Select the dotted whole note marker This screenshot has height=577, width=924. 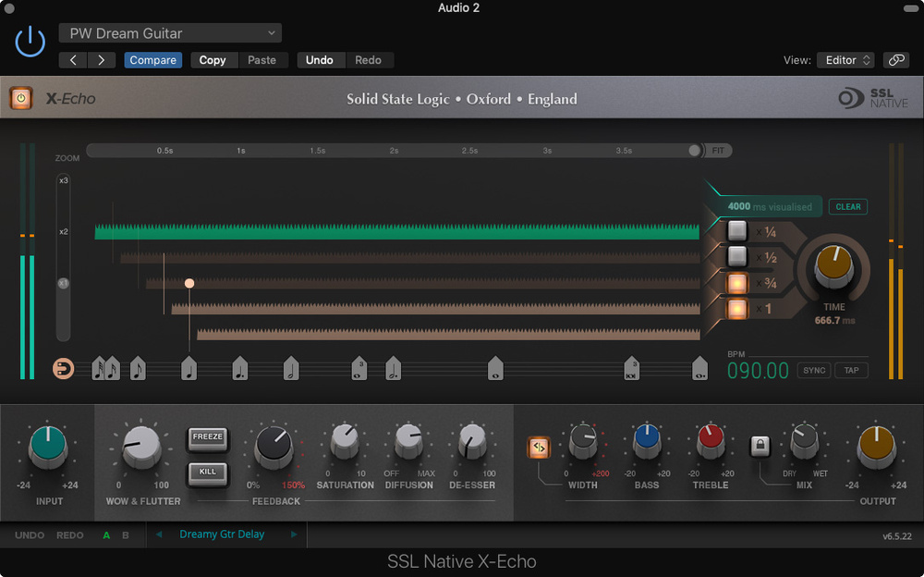(x=699, y=368)
